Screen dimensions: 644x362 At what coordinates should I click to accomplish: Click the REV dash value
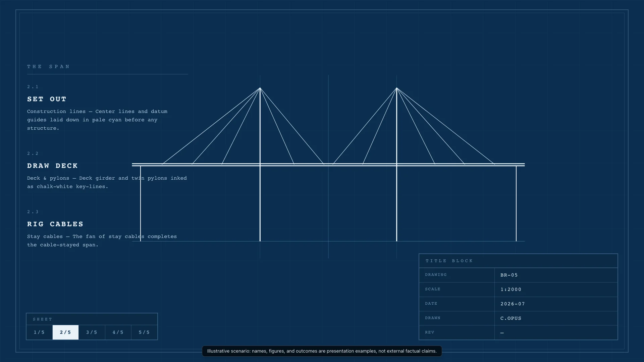502,333
